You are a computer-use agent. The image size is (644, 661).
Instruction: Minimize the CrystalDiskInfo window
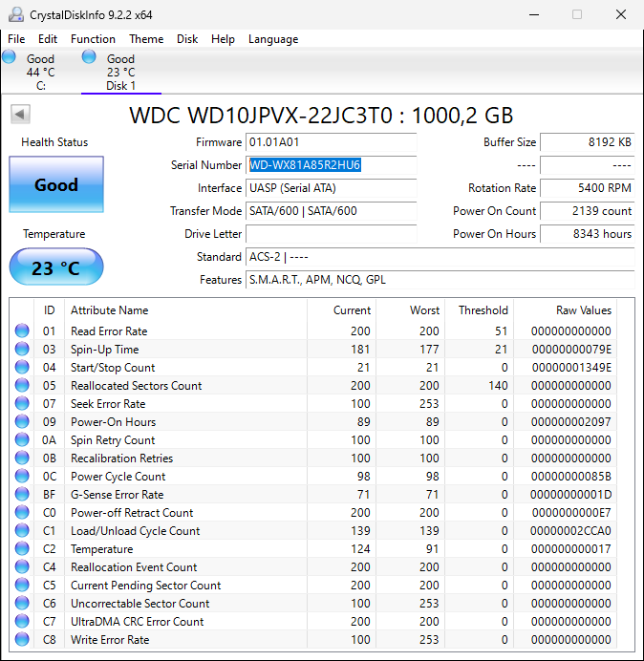coord(534,14)
